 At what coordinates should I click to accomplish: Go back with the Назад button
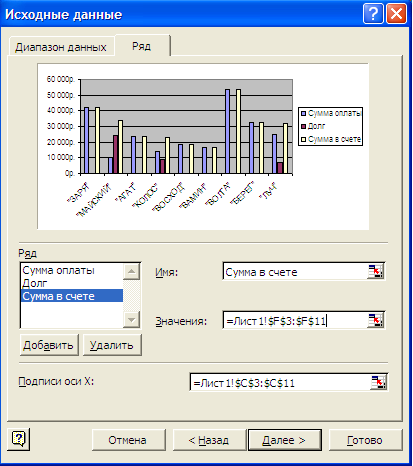(209, 440)
